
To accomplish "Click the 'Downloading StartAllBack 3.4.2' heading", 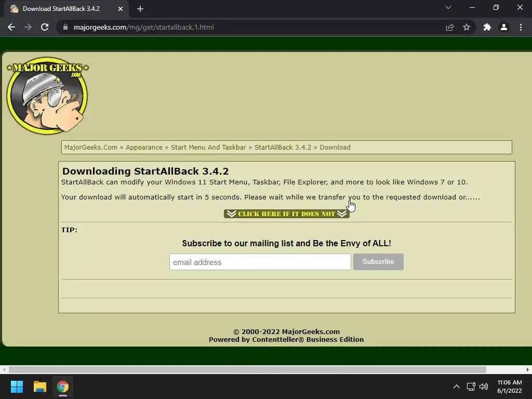I will click(145, 171).
